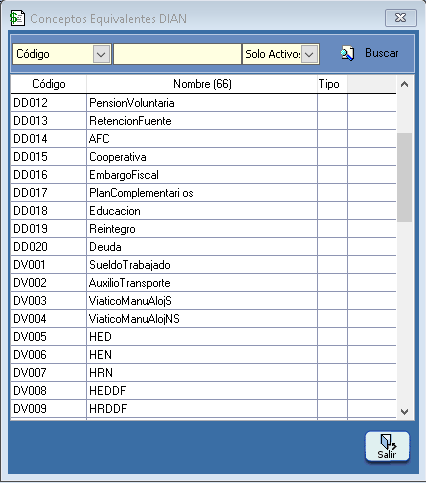Expand the Solo Activos filter dropdown
The width and height of the screenshot is (426, 483).
coord(309,54)
